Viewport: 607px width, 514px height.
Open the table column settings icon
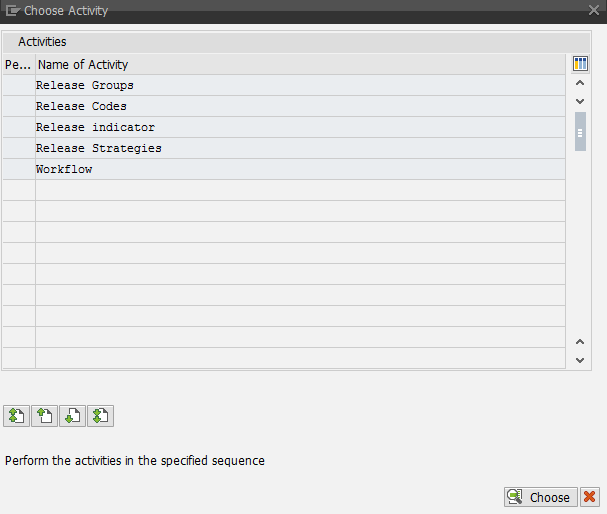pos(580,64)
